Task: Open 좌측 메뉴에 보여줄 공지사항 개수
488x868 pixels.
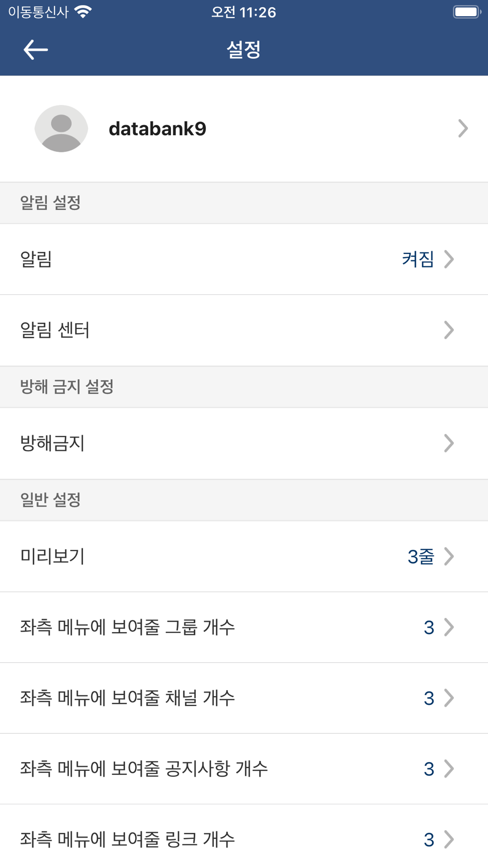Action: (244, 769)
